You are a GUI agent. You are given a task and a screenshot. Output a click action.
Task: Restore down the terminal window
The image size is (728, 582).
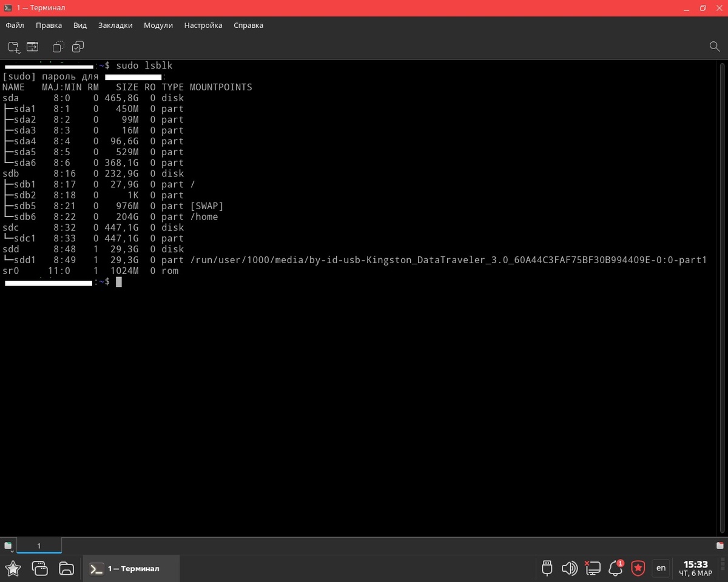pyautogui.click(x=703, y=8)
